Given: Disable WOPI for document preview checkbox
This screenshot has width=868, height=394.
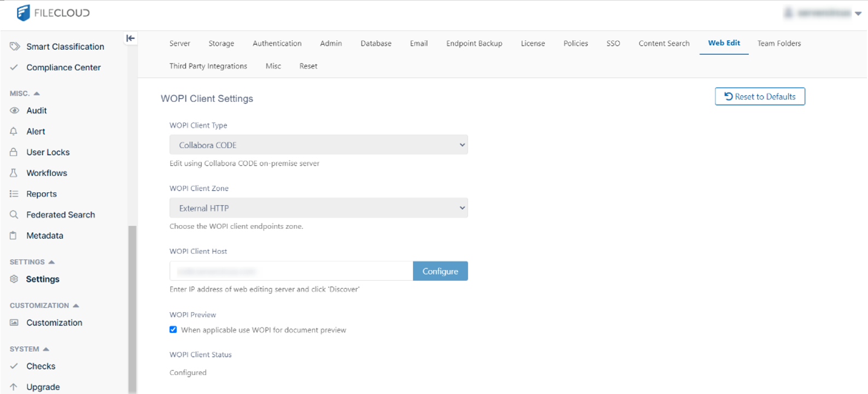Looking at the screenshot, I should 173,330.
